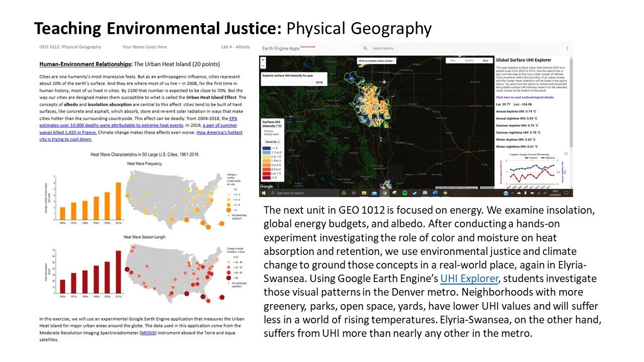Click the help icon in system tray

tap(506, 193)
